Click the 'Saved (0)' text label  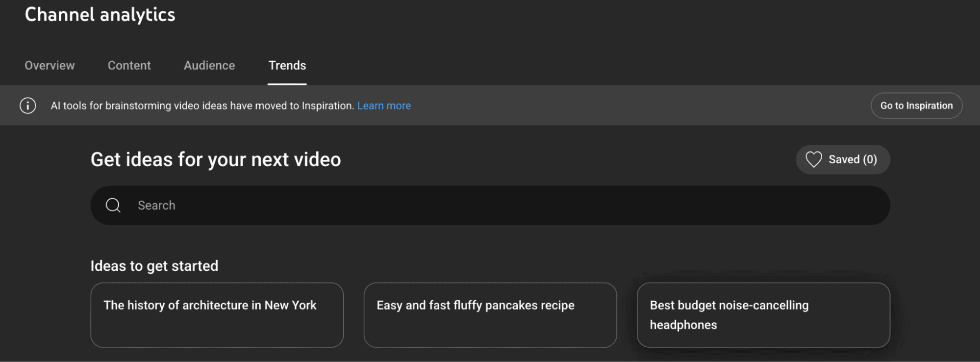click(853, 159)
